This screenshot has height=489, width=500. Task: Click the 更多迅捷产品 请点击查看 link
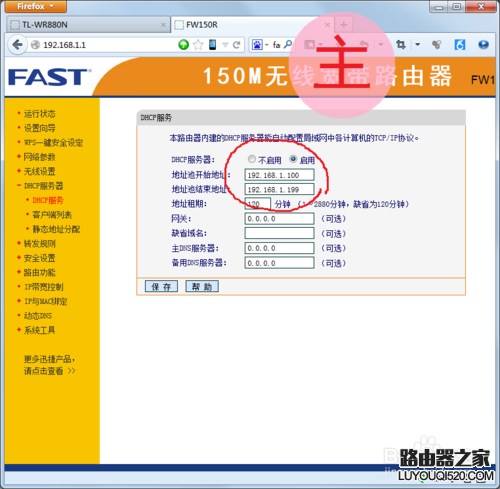click(x=49, y=365)
